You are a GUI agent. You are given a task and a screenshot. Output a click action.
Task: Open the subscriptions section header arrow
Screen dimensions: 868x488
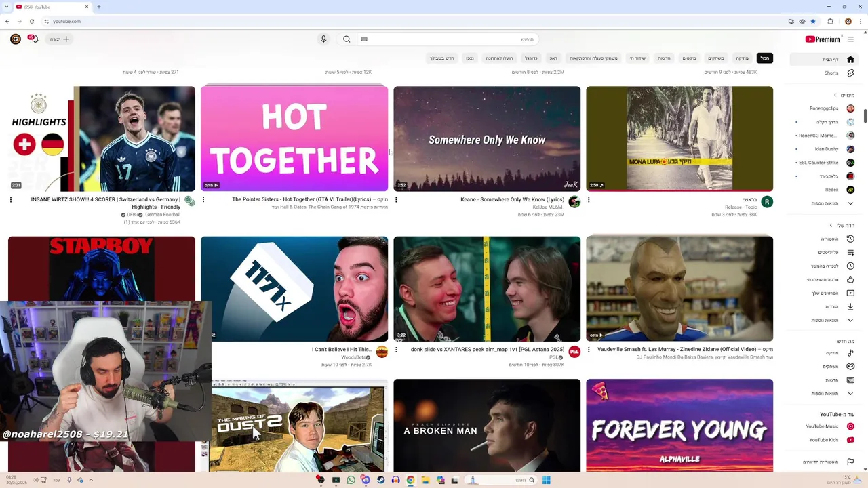835,95
